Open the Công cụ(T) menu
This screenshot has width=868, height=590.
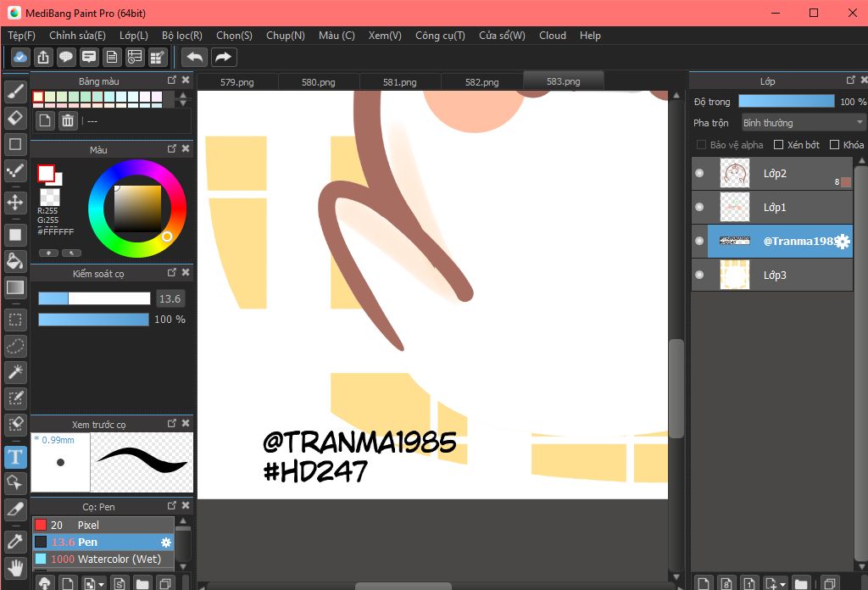pos(440,36)
